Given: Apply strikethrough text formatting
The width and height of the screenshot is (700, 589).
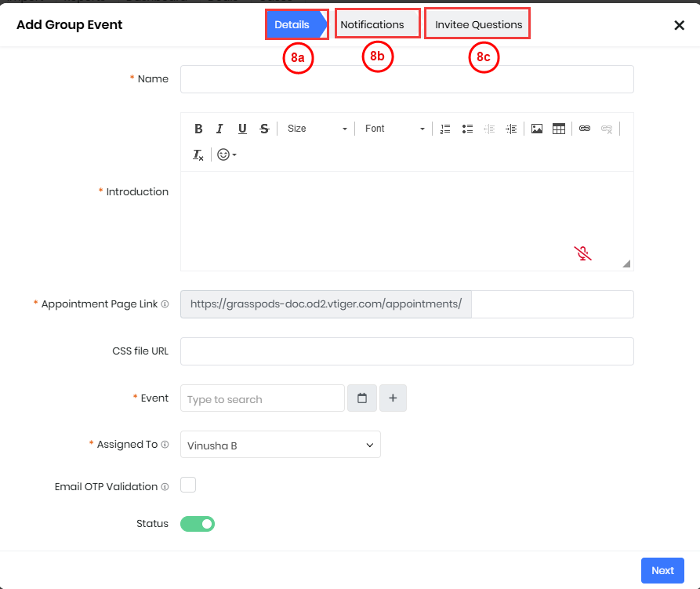Looking at the screenshot, I should pos(264,129).
